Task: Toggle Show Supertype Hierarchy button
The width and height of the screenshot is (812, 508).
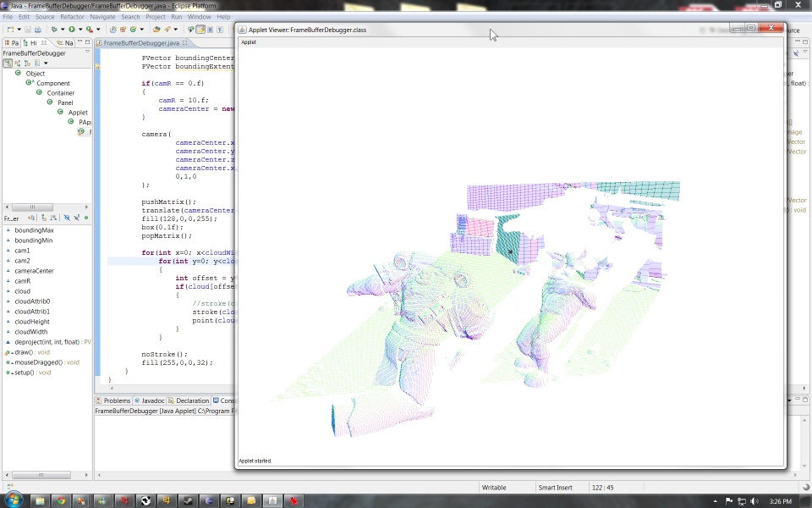Action: pyautogui.click(x=18, y=63)
